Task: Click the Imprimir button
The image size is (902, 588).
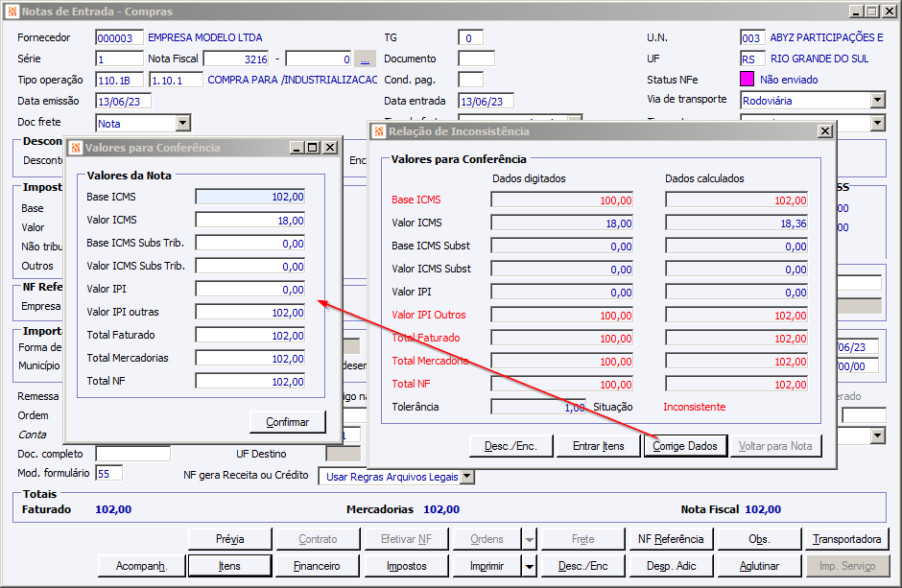Action: [487, 566]
